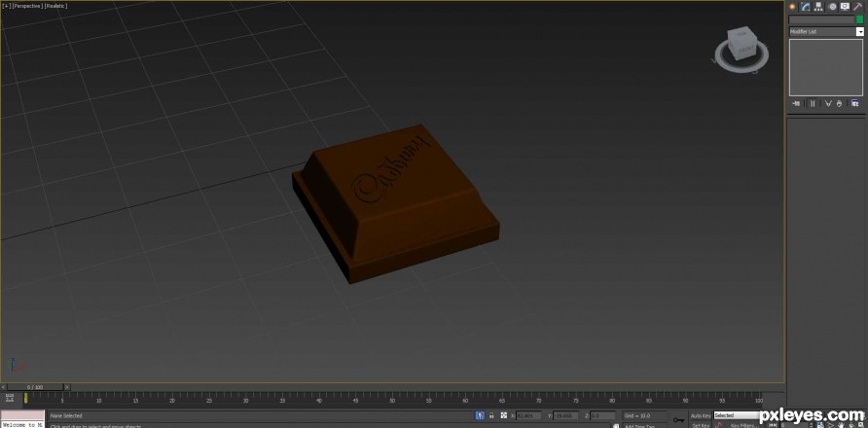Viewport: 868px width, 428px height.
Task: Click the Add Time Tag label
Action: pos(638,426)
